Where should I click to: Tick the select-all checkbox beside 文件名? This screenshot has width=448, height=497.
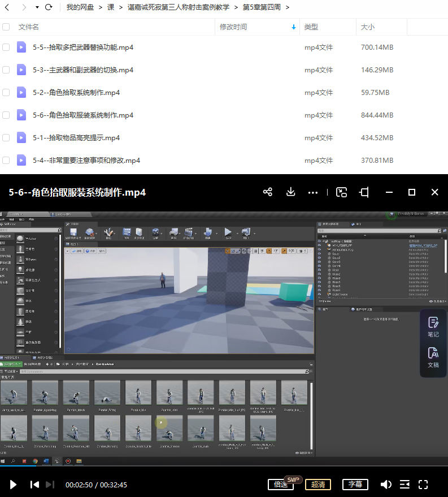point(6,27)
